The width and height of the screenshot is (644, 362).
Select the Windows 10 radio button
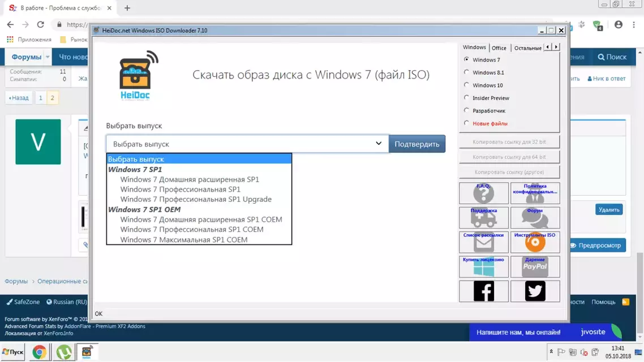[466, 85]
